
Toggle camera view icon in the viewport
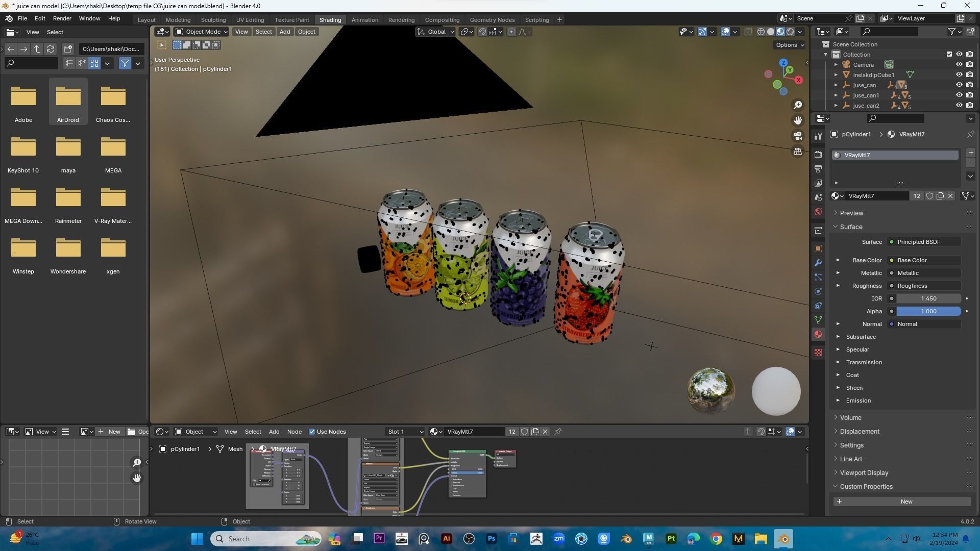(x=797, y=136)
